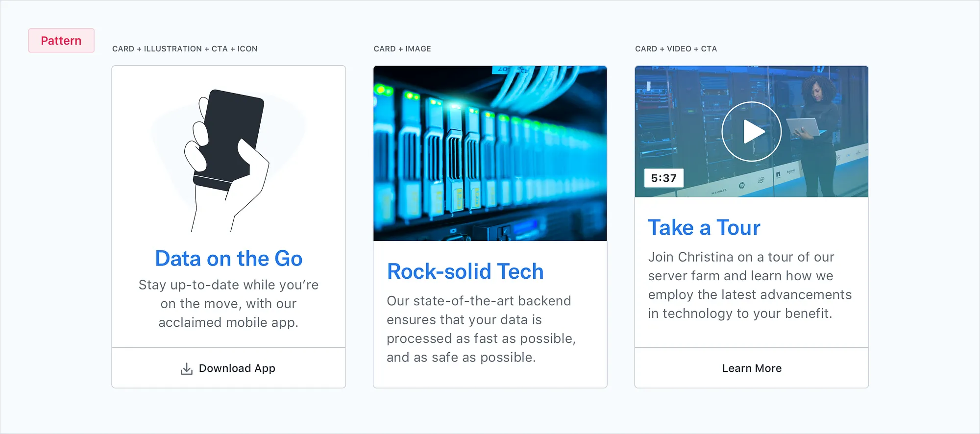Viewport: 980px width, 434px height.
Task: Click the woman's face in video thumbnail
Action: click(817, 93)
